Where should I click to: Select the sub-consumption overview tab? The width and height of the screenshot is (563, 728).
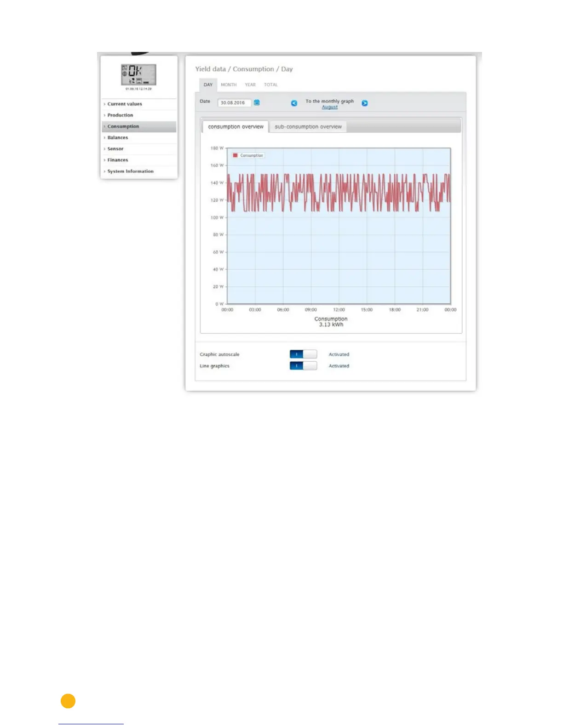(308, 127)
